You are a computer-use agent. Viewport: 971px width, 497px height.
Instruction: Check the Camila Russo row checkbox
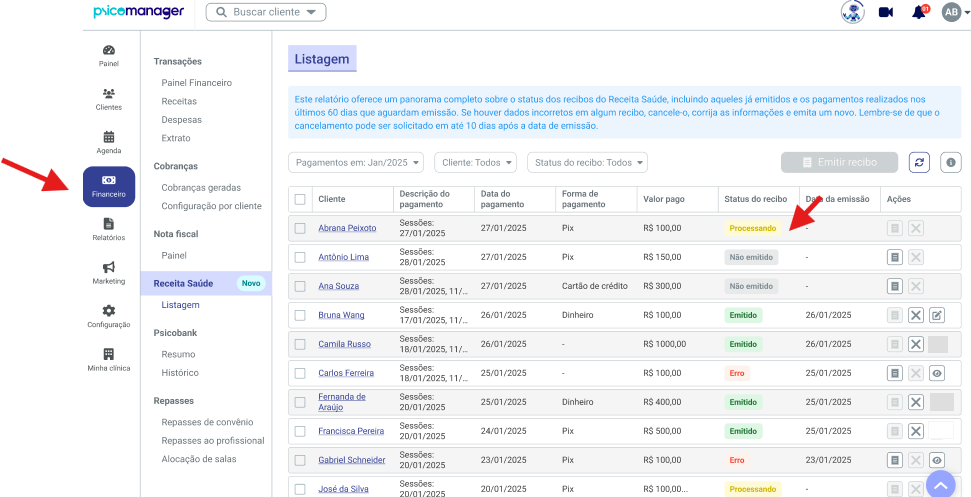300,344
